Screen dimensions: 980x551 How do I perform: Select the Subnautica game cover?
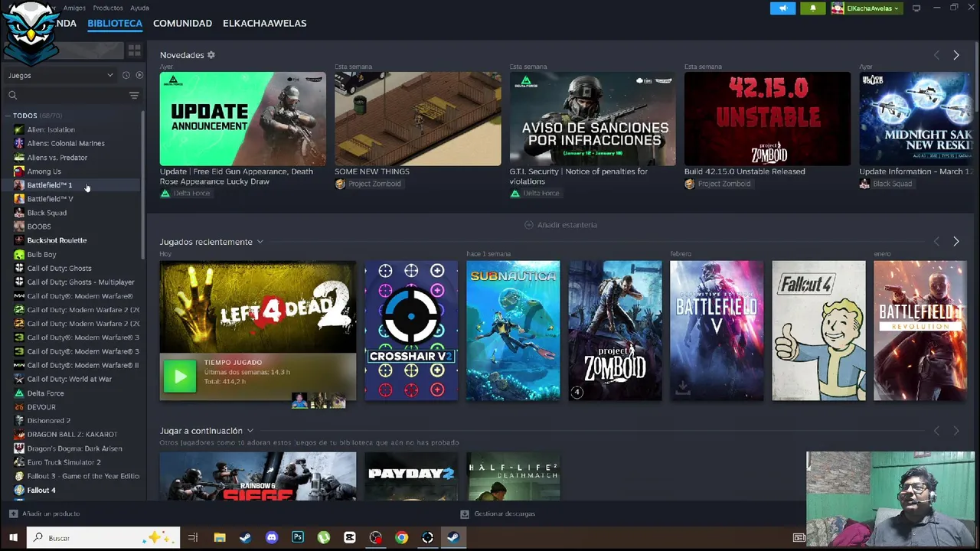point(513,331)
